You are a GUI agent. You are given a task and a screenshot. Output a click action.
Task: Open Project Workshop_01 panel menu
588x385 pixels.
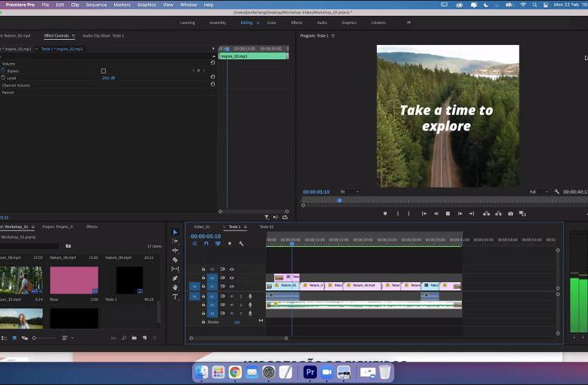click(x=33, y=227)
